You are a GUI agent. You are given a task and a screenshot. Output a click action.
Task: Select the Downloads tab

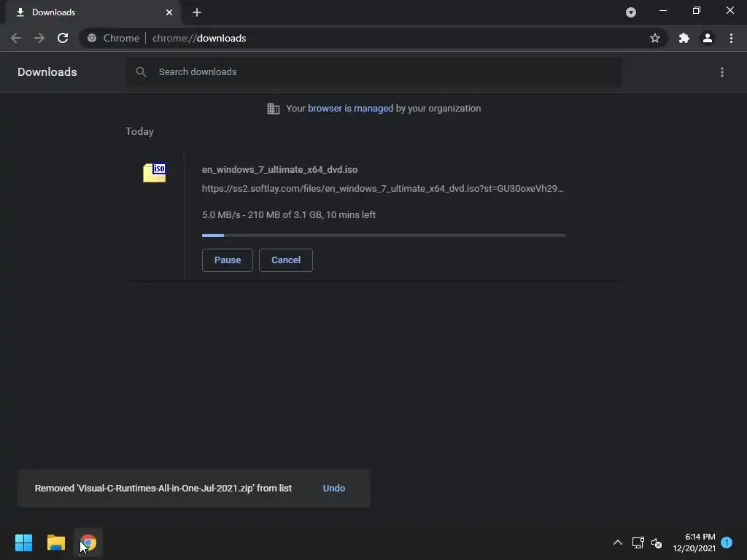[x=93, y=12]
